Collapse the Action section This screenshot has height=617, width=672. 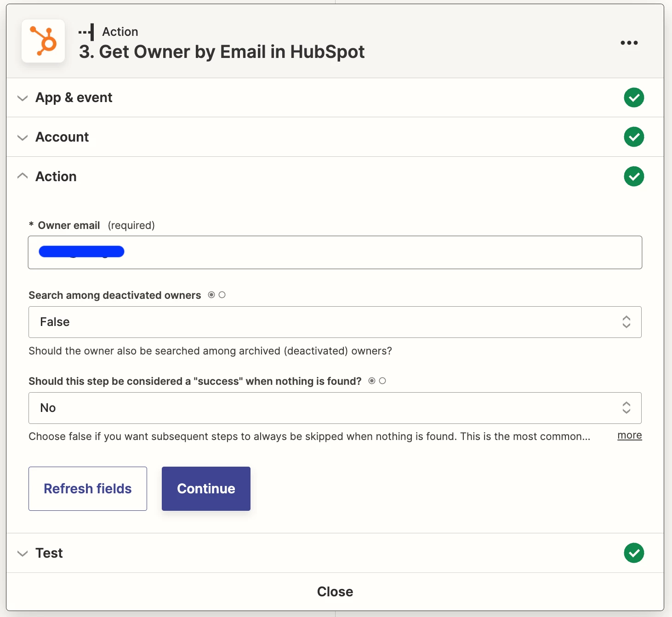coord(335,177)
